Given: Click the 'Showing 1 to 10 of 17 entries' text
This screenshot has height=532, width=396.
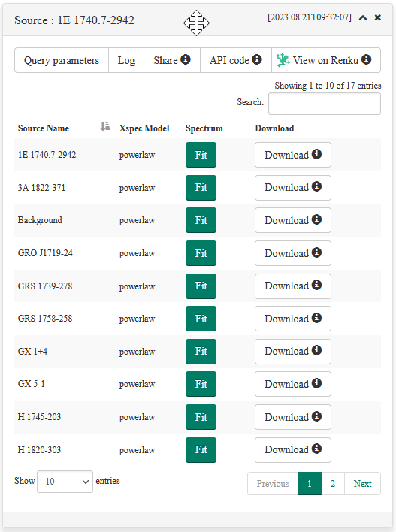Looking at the screenshot, I should 328,86.
